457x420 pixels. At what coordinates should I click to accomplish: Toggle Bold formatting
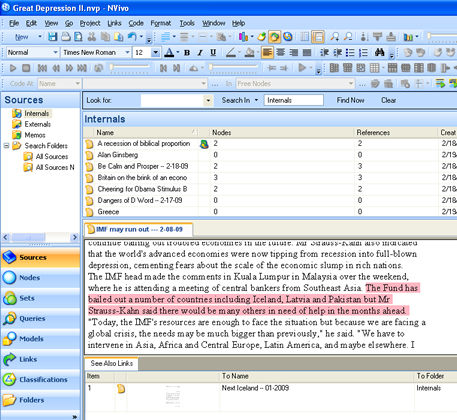(x=187, y=52)
